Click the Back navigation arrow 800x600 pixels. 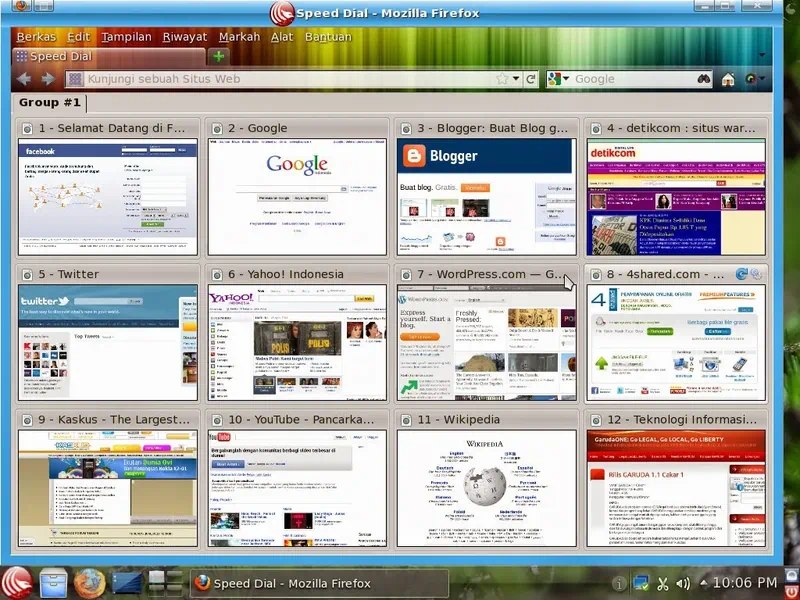[x=23, y=79]
